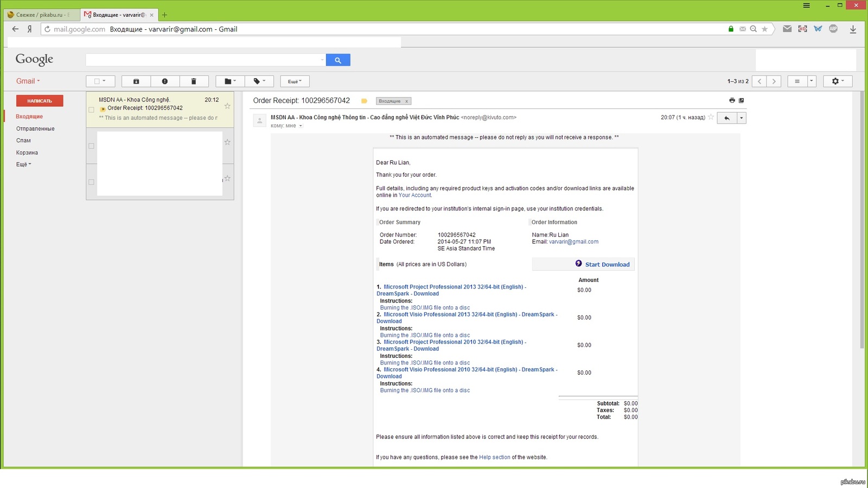The image size is (868, 488).
Task: Open the Отправленные (Sent) folder
Action: click(x=35, y=129)
